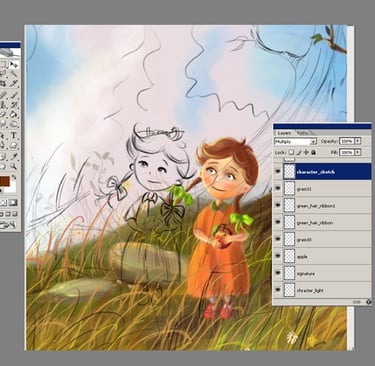Viewport: 375px width, 366px height.
Task: Select the Slice tool
Action: click(x=14, y=83)
